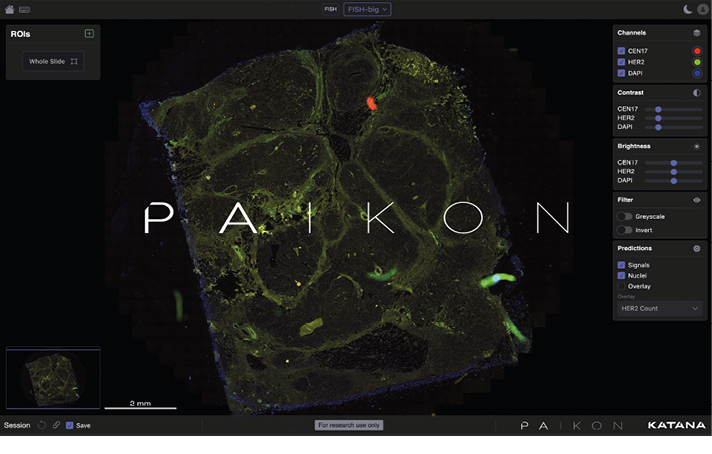Copy the session link icon
This screenshot has width=712, height=454.
(56, 425)
